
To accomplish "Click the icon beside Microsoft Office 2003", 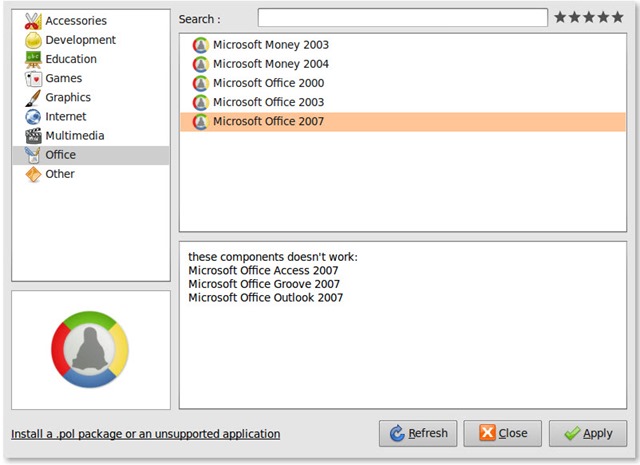I will pos(201,102).
